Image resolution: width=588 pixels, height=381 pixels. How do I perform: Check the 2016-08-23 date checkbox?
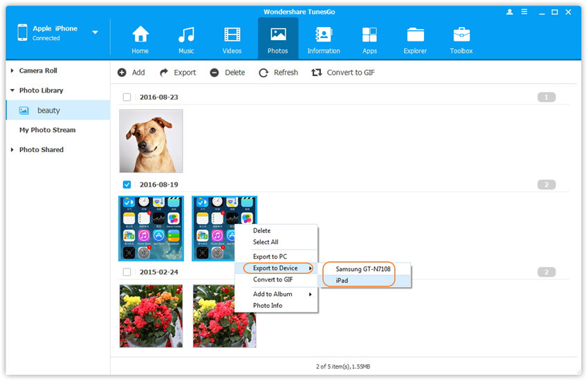click(x=127, y=97)
